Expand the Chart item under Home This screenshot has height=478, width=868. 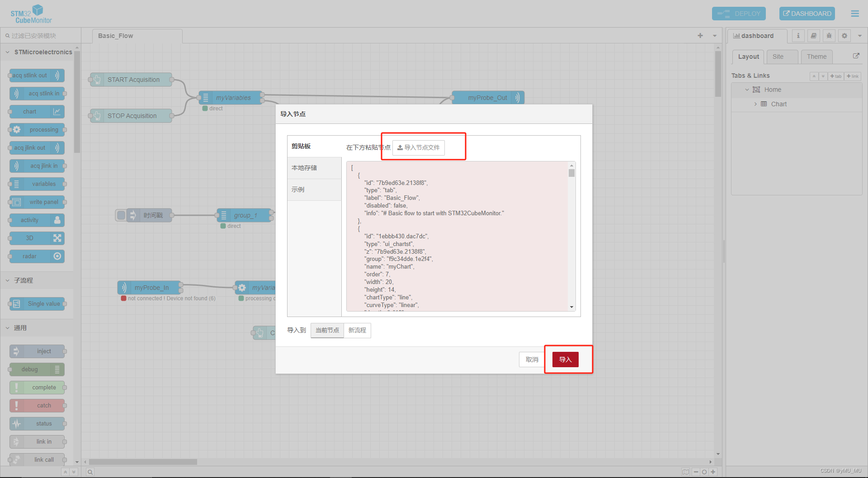755,104
